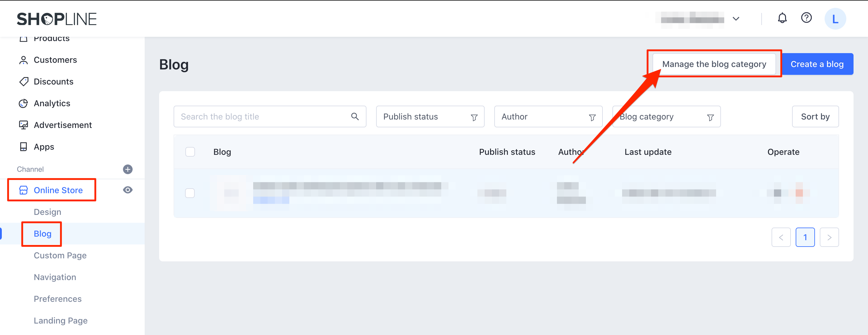This screenshot has width=868, height=335.
Task: Click Create a blog button
Action: [x=817, y=64]
